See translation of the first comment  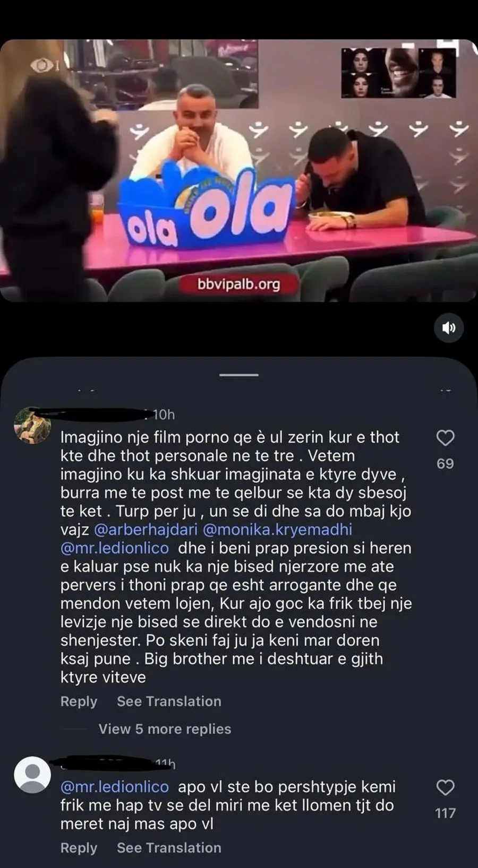169,701
